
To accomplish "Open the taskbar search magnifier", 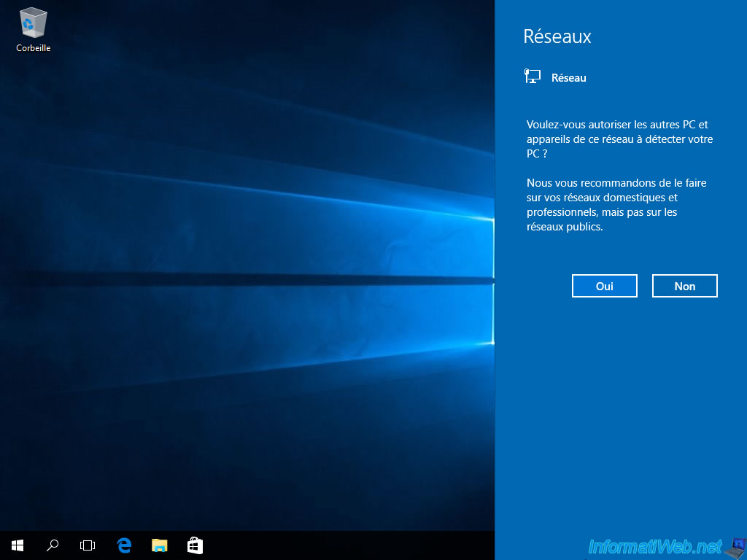I will [x=53, y=545].
